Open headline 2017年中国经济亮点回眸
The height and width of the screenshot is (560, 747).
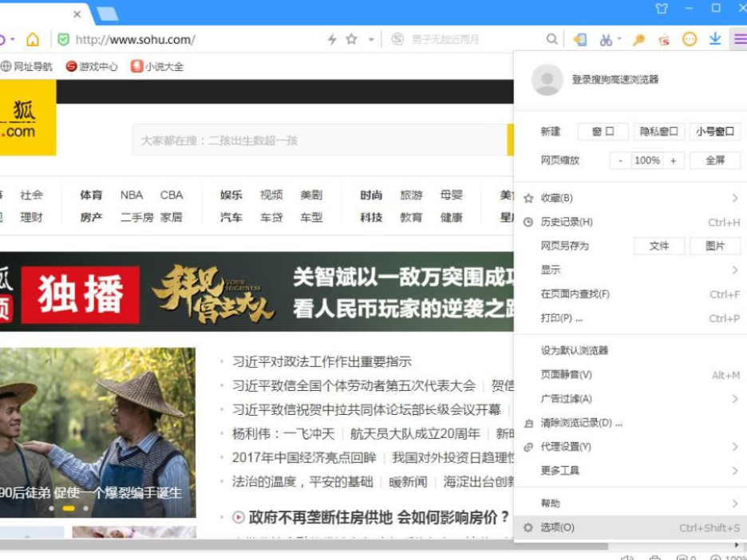tap(304, 458)
